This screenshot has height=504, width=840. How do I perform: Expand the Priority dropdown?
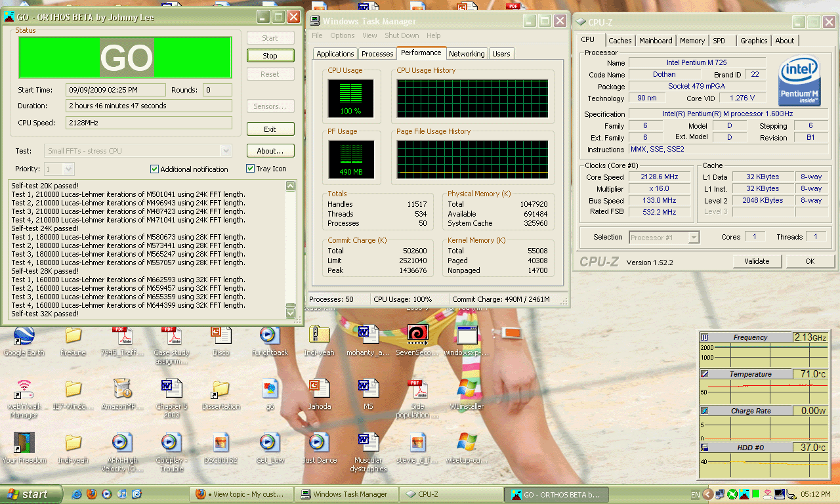[x=69, y=169]
